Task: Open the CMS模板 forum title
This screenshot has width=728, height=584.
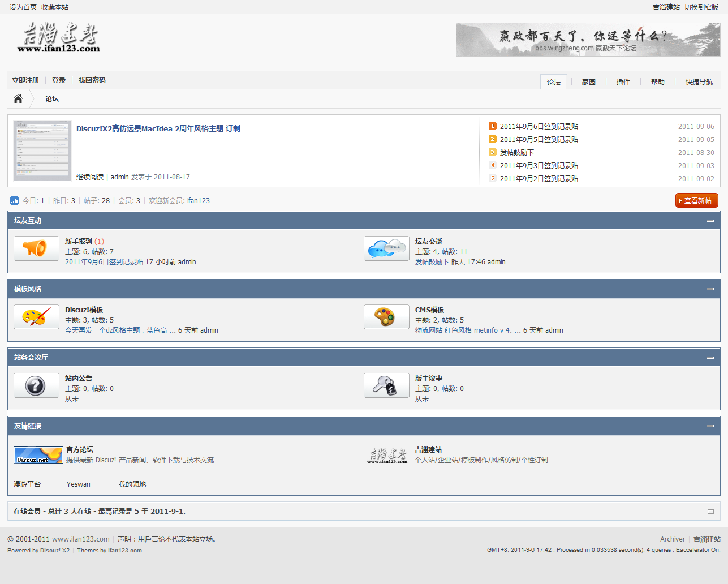Action: coord(430,310)
